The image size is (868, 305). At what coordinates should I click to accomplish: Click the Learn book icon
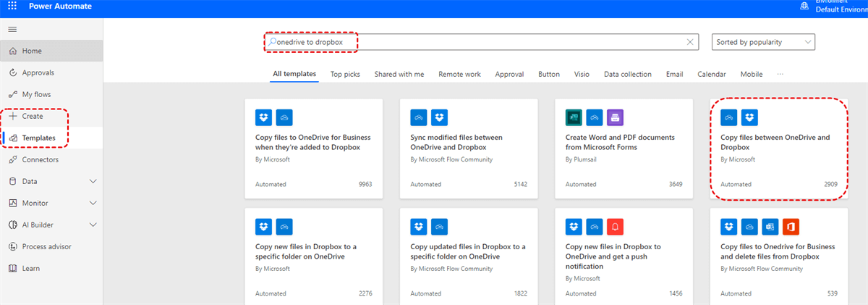(12, 268)
